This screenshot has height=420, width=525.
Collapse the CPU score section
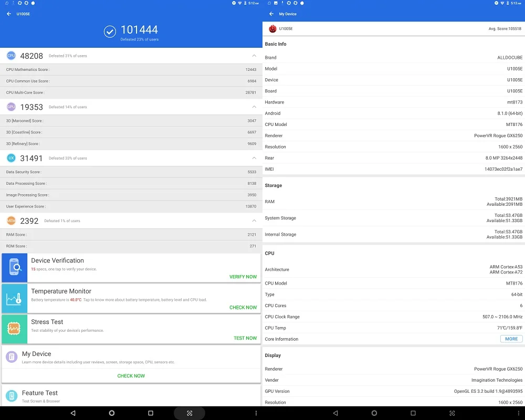[x=254, y=56]
